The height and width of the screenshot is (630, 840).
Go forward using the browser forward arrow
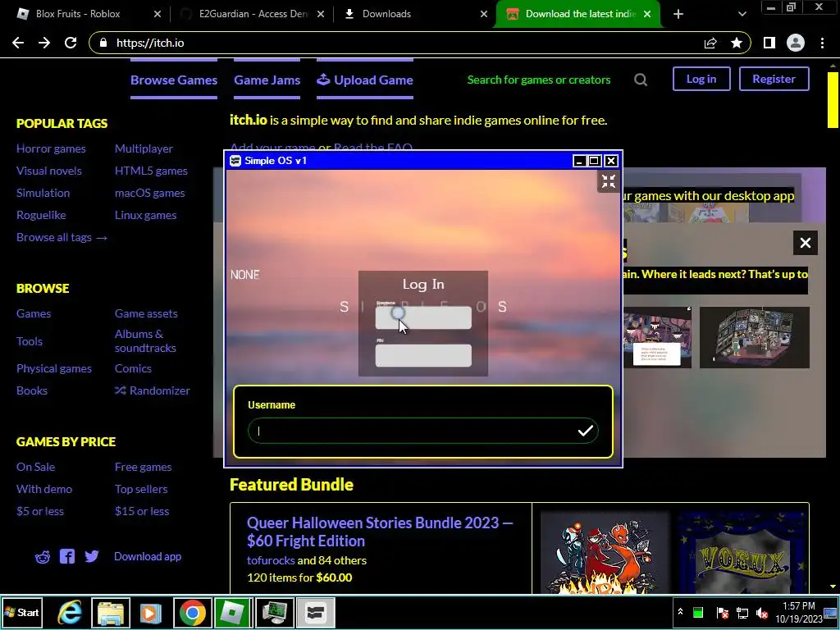pyautogui.click(x=44, y=43)
